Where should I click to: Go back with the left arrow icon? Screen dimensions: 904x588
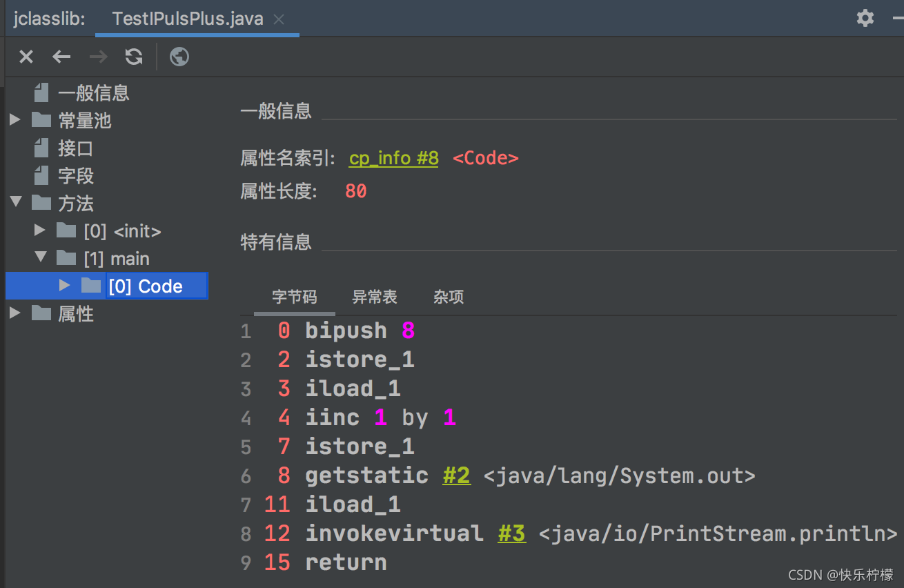point(62,57)
